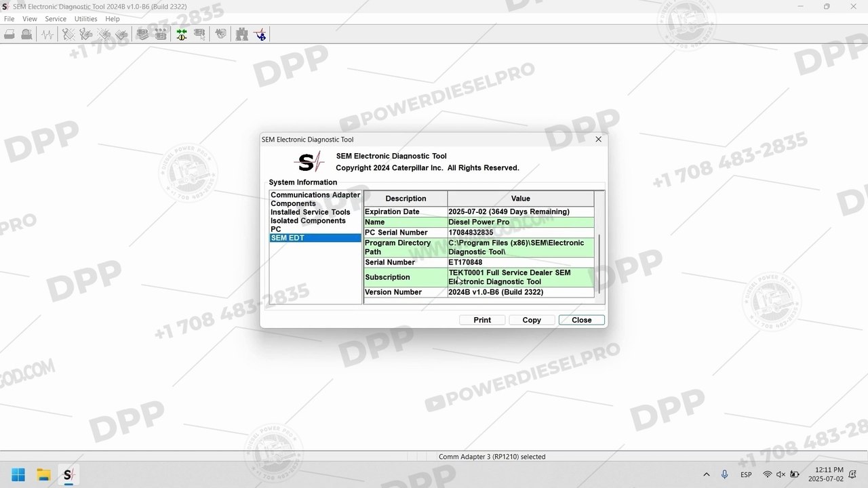Viewport: 868px width, 488px height.
Task: Click the ECM select icon with cursor
Action: (x=199, y=34)
